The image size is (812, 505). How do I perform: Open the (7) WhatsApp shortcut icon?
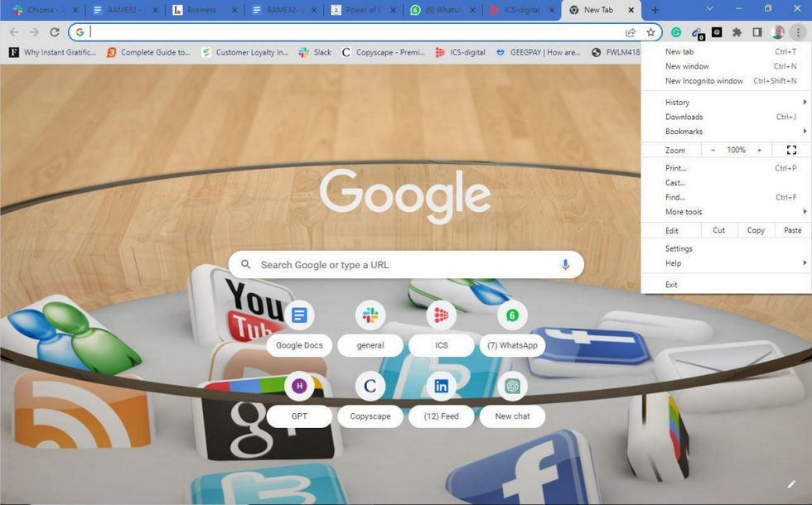[x=512, y=315]
